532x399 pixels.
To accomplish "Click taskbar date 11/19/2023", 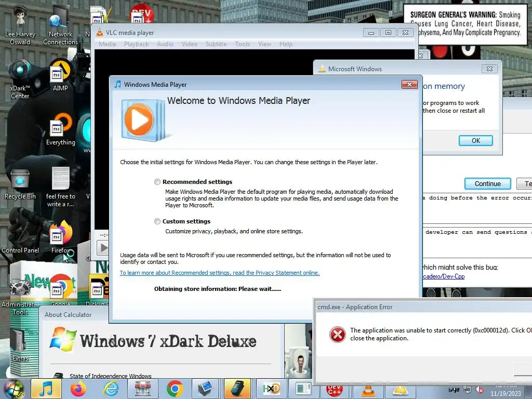I will 506,394.
